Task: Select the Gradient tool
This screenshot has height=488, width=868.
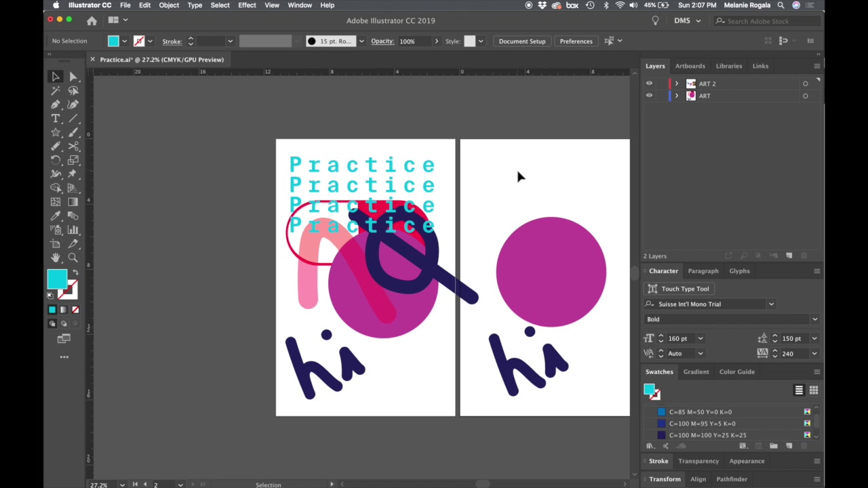Action: tap(73, 202)
